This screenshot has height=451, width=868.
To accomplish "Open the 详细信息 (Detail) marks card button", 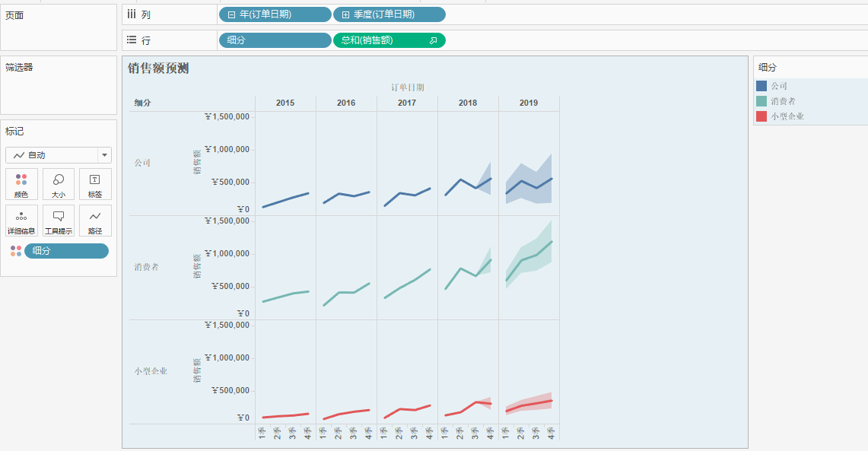I will [x=21, y=221].
